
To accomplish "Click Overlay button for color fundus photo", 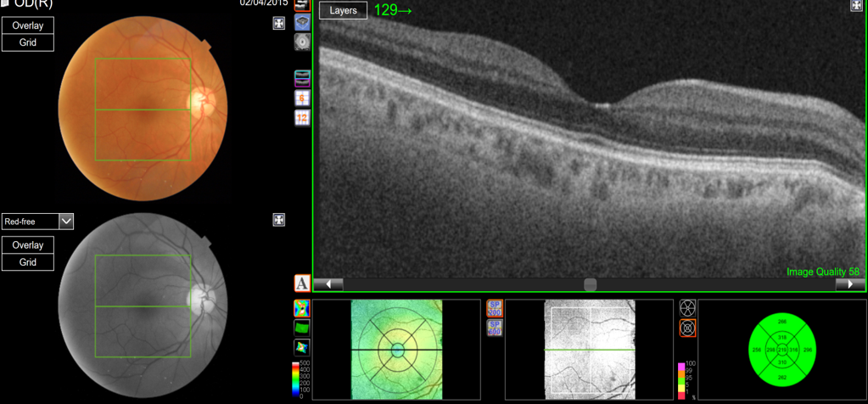I will 28,26.
